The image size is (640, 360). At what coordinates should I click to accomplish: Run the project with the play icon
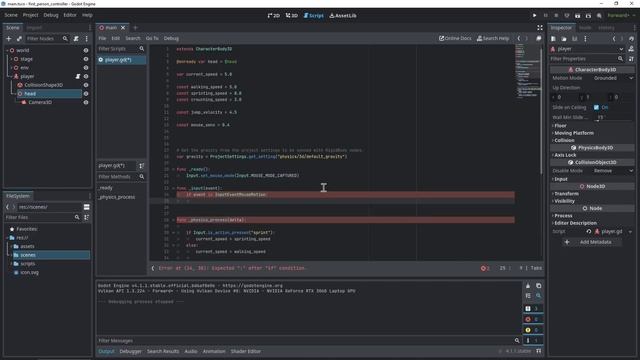pos(534,16)
